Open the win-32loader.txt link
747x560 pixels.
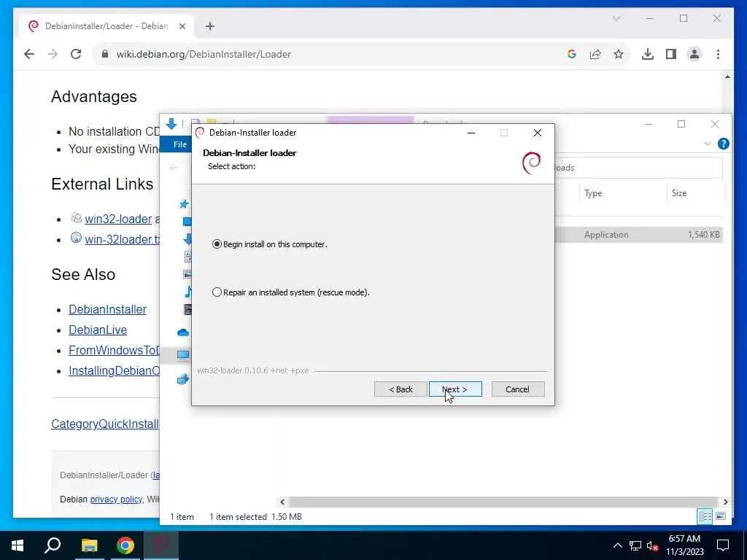(123, 239)
